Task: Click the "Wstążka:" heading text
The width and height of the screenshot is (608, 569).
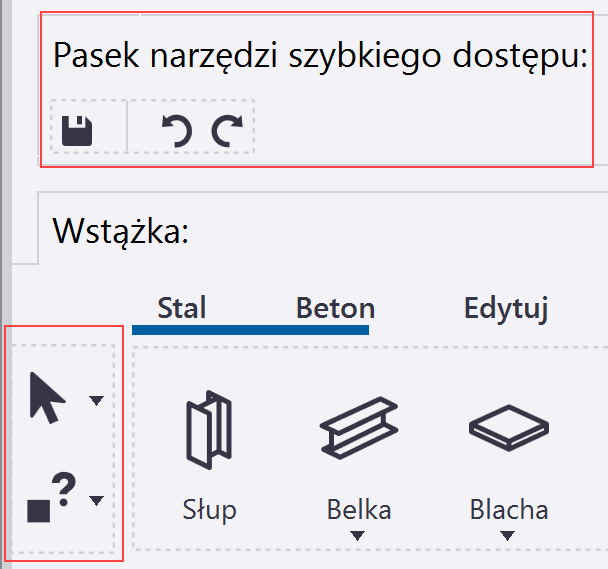Action: tap(121, 232)
